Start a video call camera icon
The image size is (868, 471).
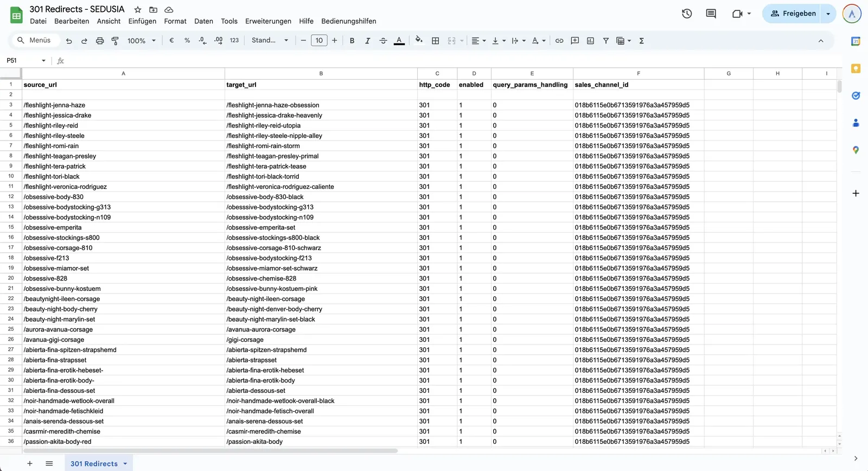[x=737, y=14]
